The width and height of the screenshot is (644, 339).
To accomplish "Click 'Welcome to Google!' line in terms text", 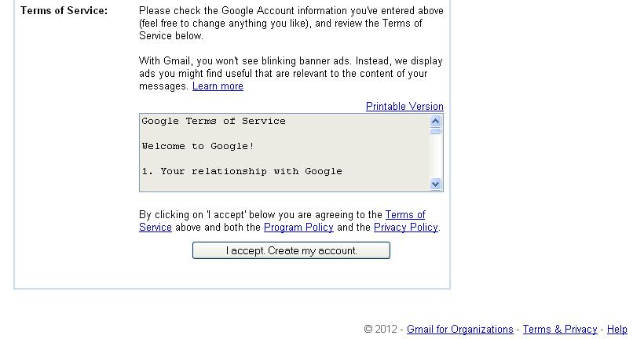I will (x=198, y=146).
